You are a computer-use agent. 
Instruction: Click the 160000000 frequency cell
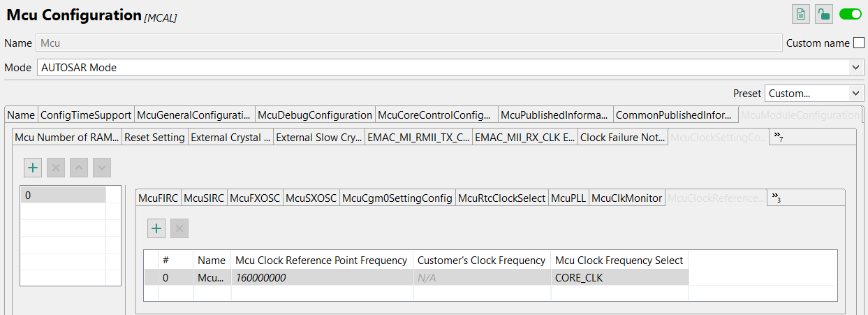pos(321,278)
